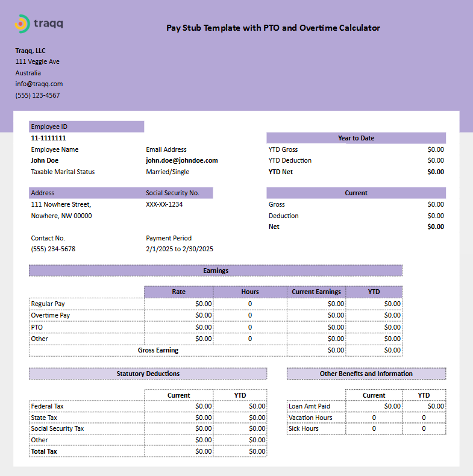Select the Regular Pay rate cell
473x476 pixels.
pos(178,304)
